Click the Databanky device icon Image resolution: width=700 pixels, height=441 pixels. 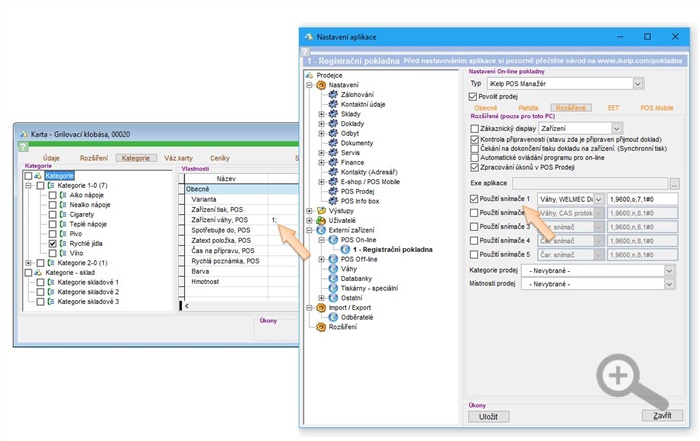click(333, 279)
